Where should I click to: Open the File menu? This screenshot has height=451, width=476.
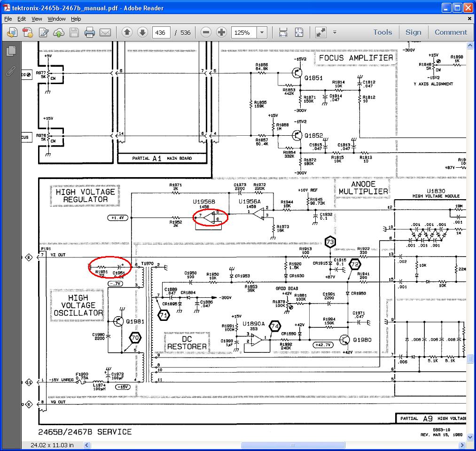(x=8, y=19)
